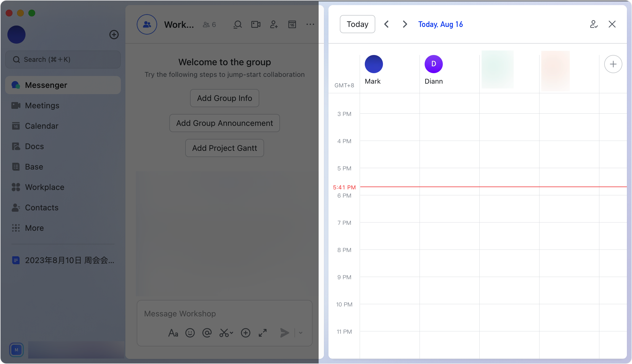The image size is (632, 364).
Task: Open the three-dot more options menu
Action: point(310,25)
